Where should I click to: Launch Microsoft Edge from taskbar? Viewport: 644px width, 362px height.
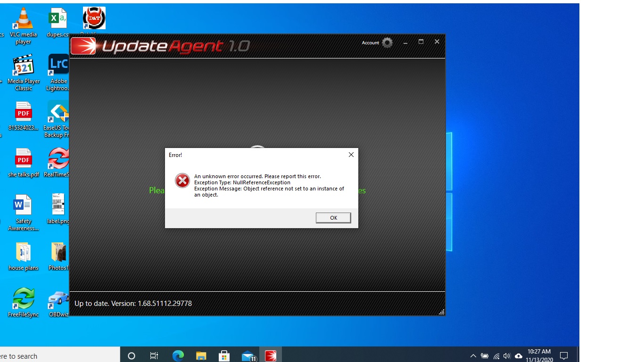point(178,356)
